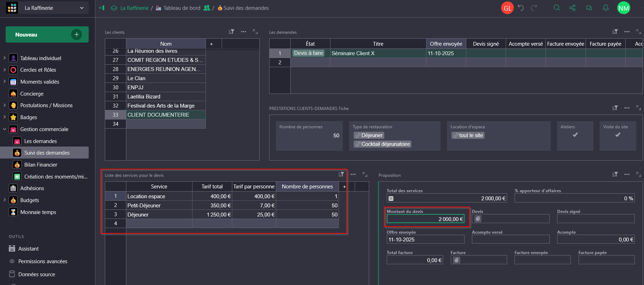The width and height of the screenshot is (644, 285).
Task: Collapse the left navigation panel arrow
Action: click(102, 8)
